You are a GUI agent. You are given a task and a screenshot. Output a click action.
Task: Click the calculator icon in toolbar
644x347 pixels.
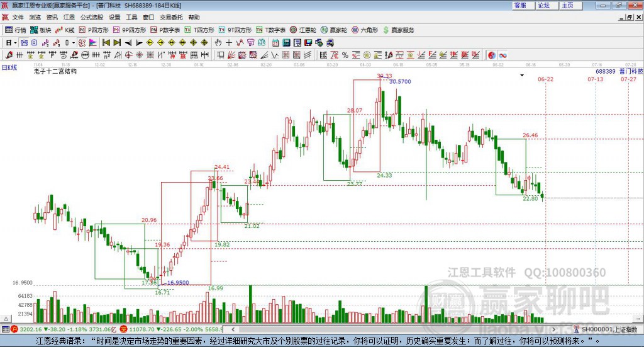(x=286, y=43)
